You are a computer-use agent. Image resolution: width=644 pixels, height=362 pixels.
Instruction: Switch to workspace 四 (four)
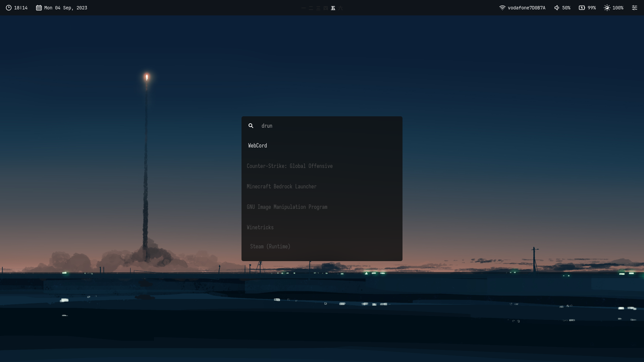(326, 8)
